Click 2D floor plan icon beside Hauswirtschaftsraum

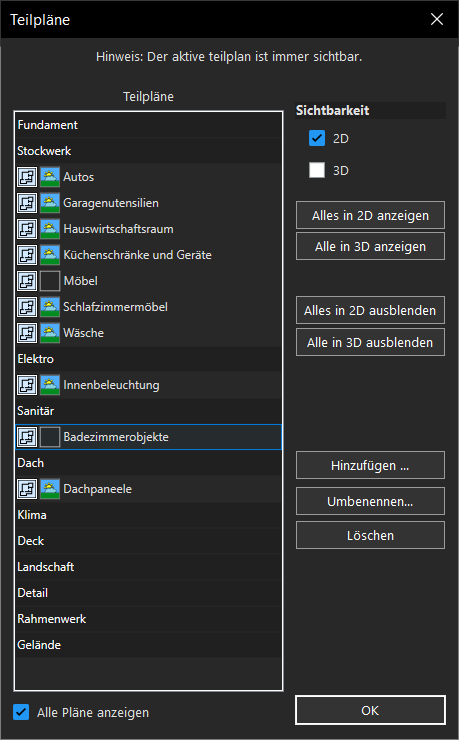tap(27, 229)
